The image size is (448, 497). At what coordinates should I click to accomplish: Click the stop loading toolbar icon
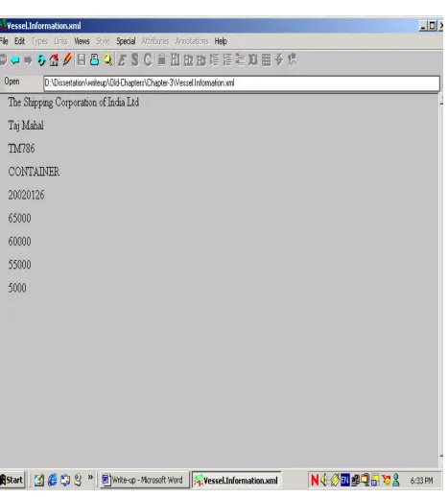(x=3, y=60)
